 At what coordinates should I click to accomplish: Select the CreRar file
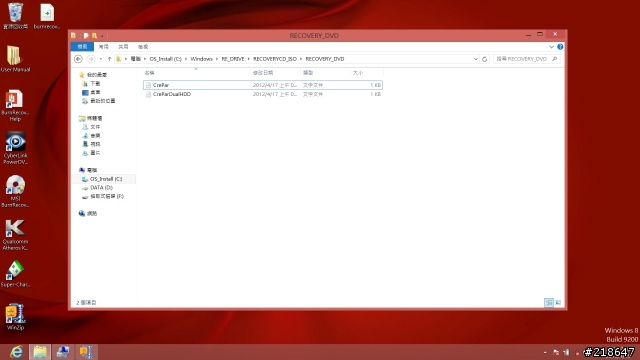click(x=263, y=85)
